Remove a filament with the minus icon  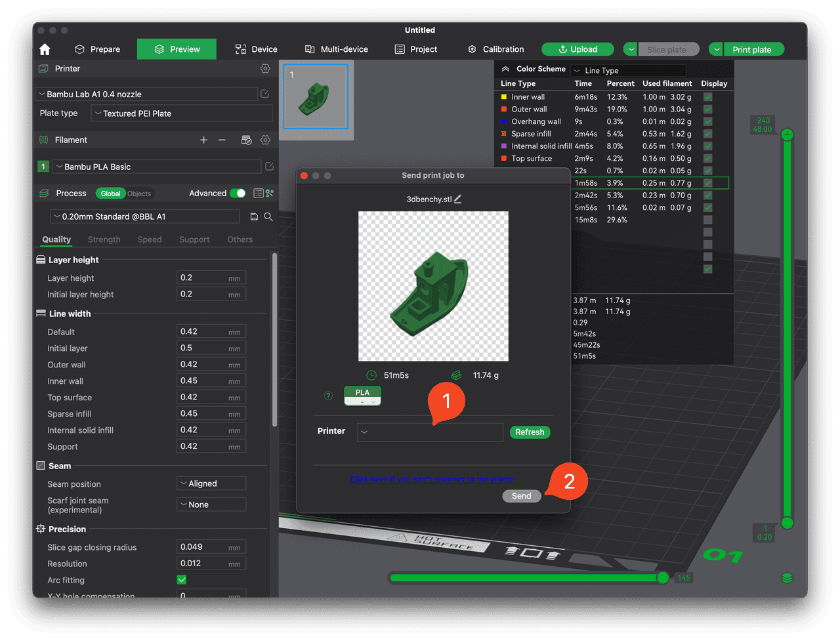(222, 140)
